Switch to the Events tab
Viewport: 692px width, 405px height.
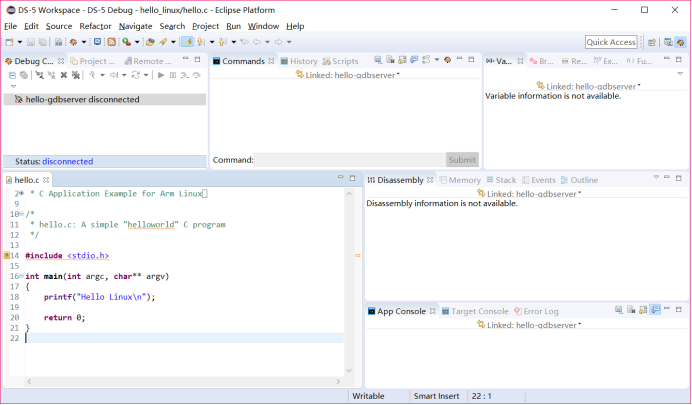tap(538, 180)
